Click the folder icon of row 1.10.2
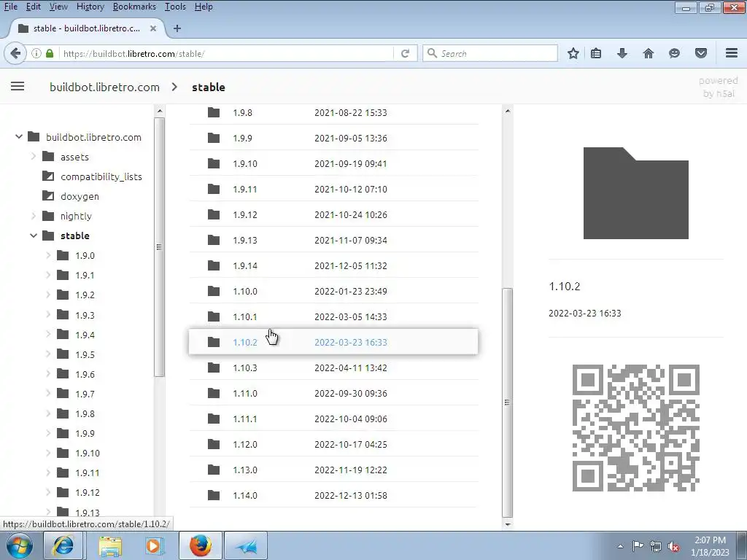Image resolution: width=747 pixels, height=560 pixels. (214, 342)
